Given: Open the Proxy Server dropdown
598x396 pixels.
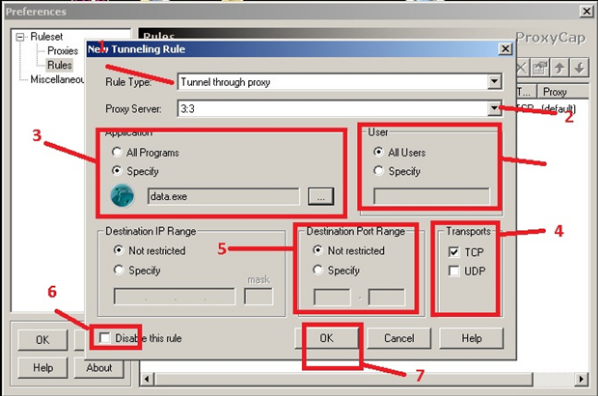Looking at the screenshot, I should [494, 108].
